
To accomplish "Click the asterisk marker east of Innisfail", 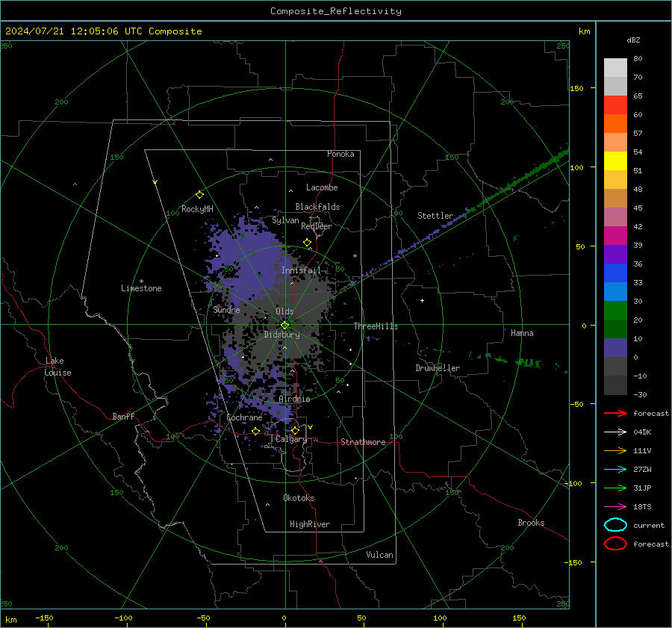I will coord(355,256).
